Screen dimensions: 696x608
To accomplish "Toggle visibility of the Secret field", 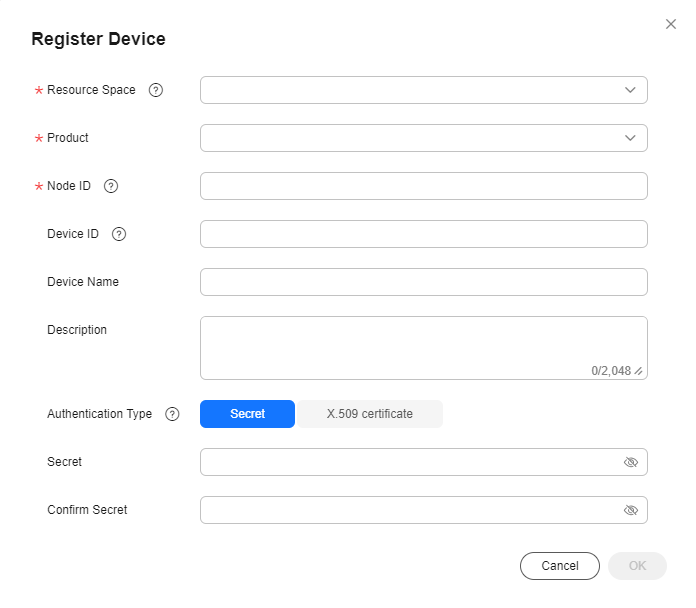I will click(x=631, y=462).
